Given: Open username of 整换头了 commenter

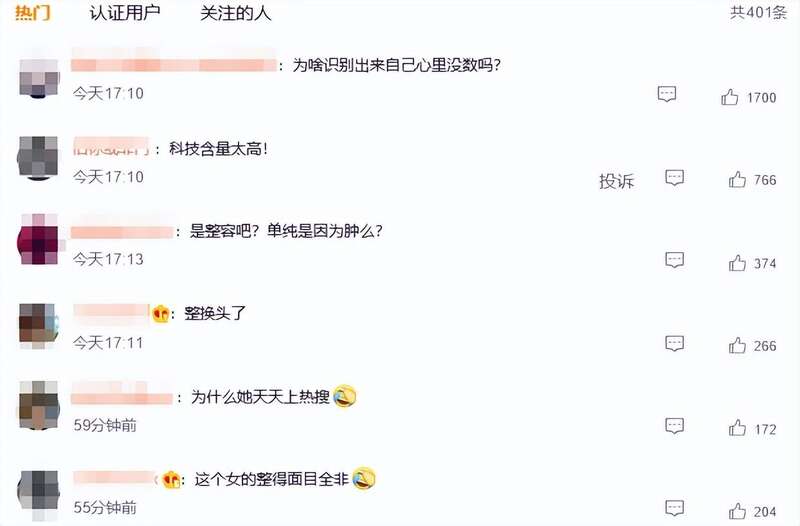Looking at the screenshot, I should (111, 312).
